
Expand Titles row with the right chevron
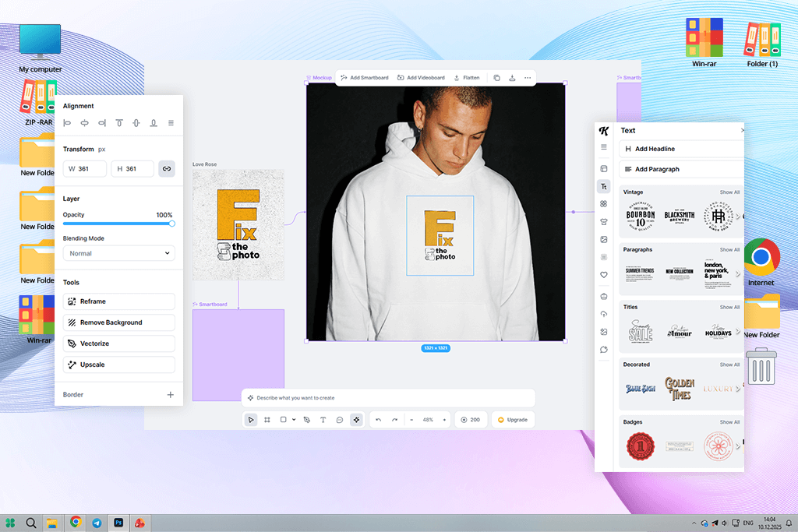[x=737, y=331]
